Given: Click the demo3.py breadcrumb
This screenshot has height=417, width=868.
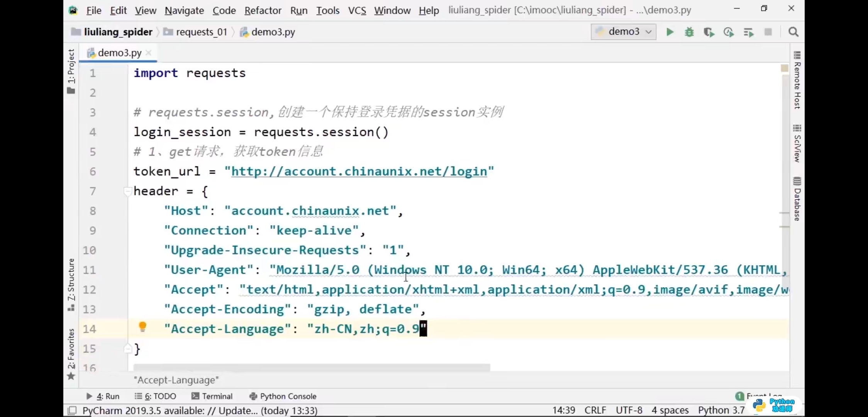Looking at the screenshot, I should (x=268, y=32).
